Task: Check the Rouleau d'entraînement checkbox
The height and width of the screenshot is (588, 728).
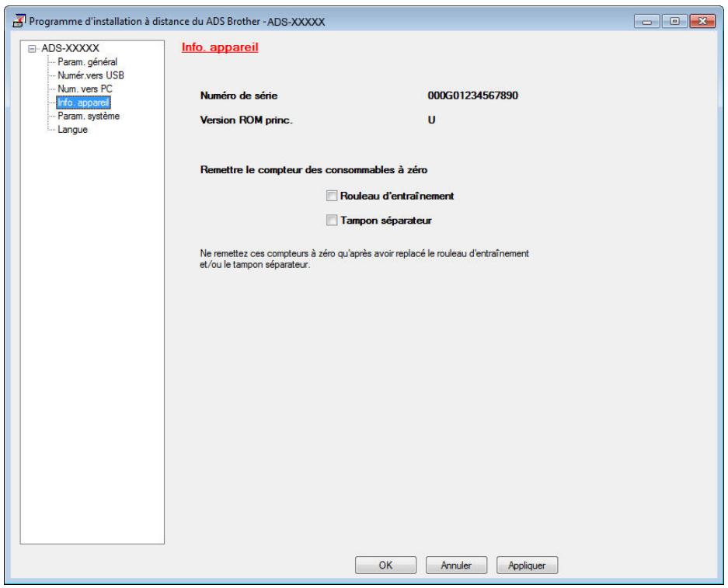Action: pyautogui.click(x=332, y=196)
